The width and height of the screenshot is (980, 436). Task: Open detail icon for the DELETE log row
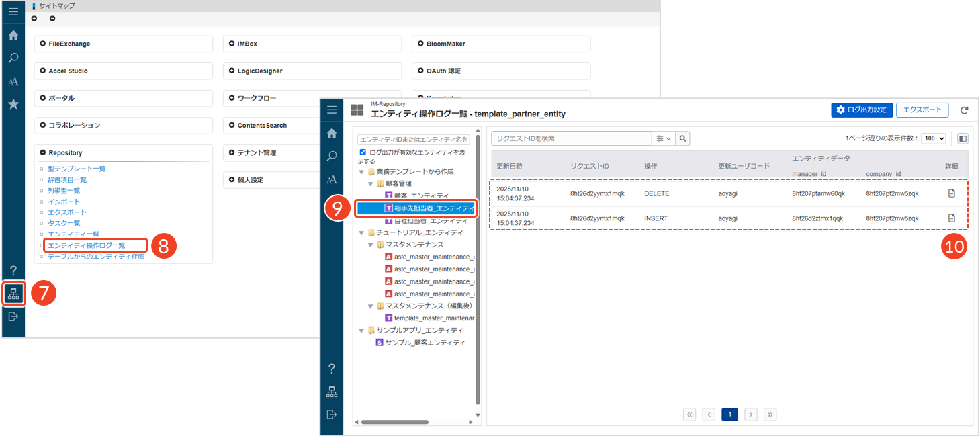951,193
